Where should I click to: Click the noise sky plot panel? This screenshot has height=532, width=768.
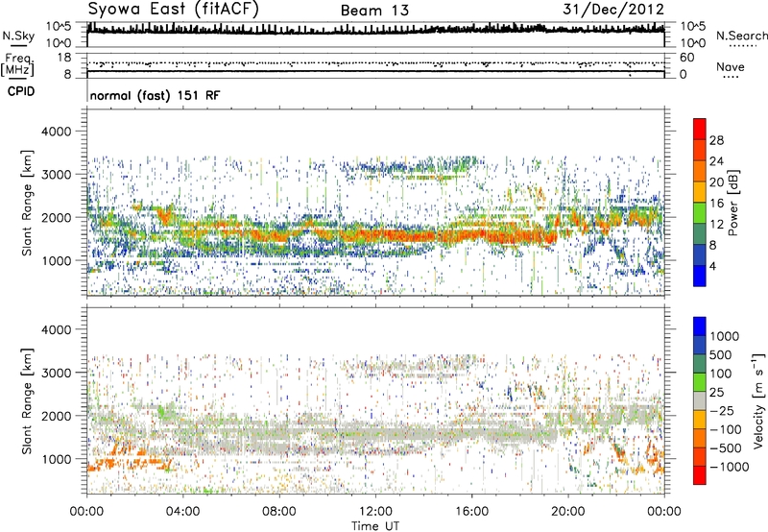pyautogui.click(x=375, y=35)
